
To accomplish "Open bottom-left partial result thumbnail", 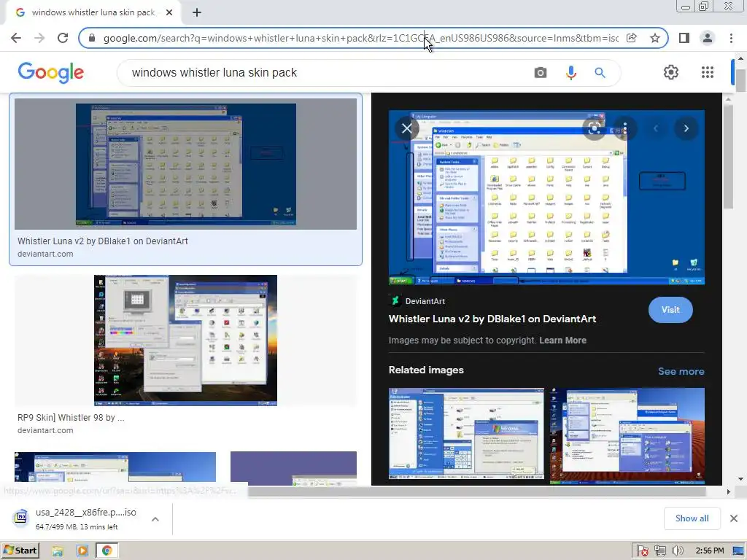I will coord(115,467).
